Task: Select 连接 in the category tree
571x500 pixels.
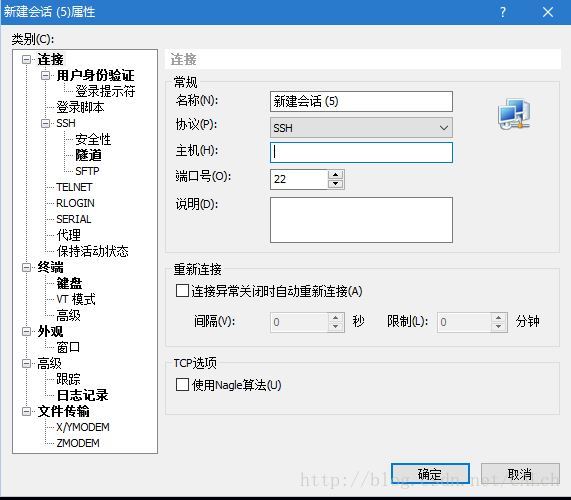Action: [50, 59]
